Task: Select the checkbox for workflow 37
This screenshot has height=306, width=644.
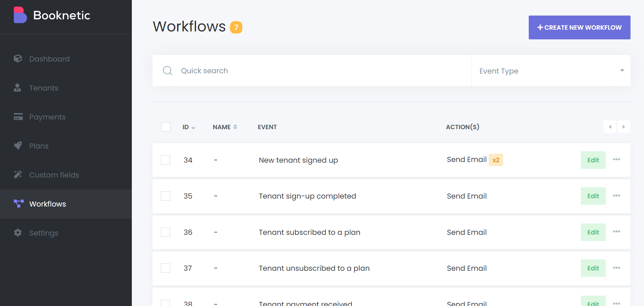Action: (166, 268)
